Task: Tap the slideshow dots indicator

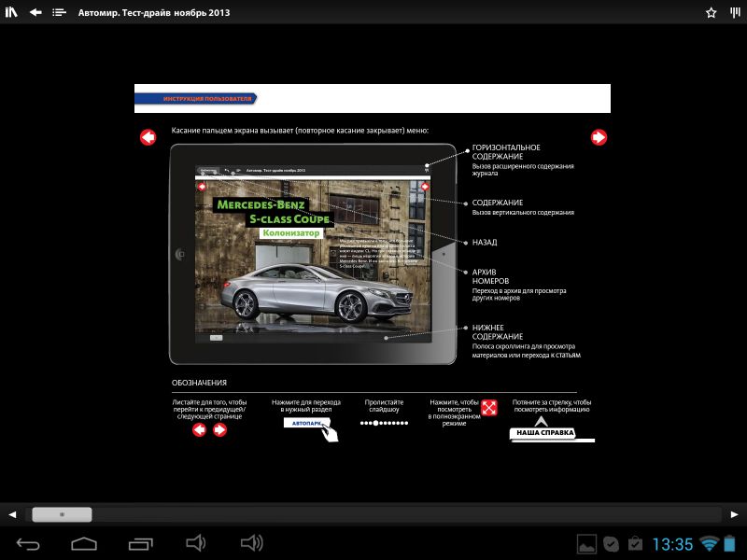Action: [x=384, y=423]
